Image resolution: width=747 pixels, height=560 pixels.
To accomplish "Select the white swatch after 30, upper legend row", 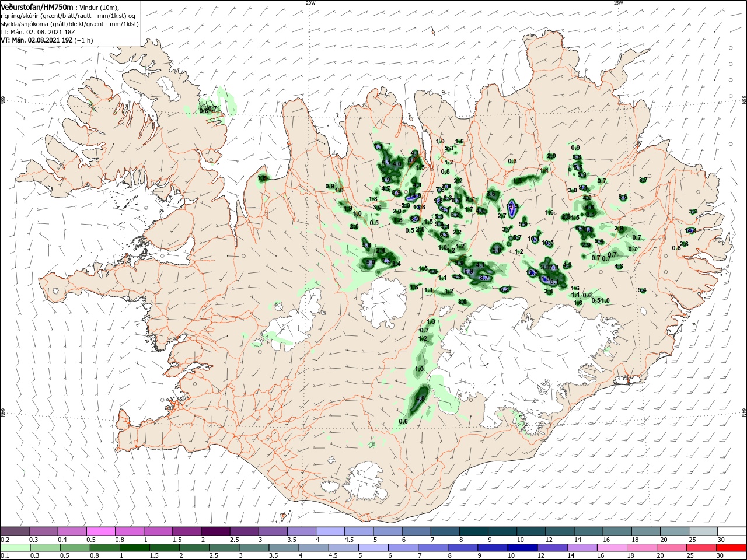I will point(732,531).
